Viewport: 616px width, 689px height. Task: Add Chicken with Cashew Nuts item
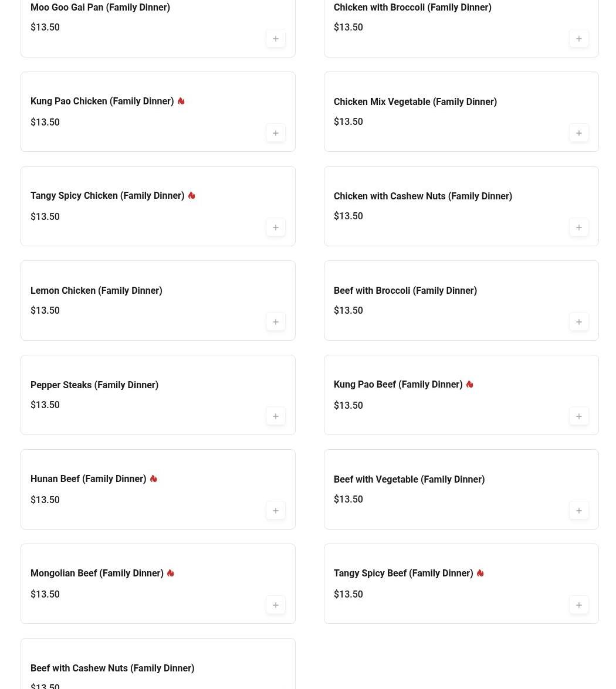point(579,228)
